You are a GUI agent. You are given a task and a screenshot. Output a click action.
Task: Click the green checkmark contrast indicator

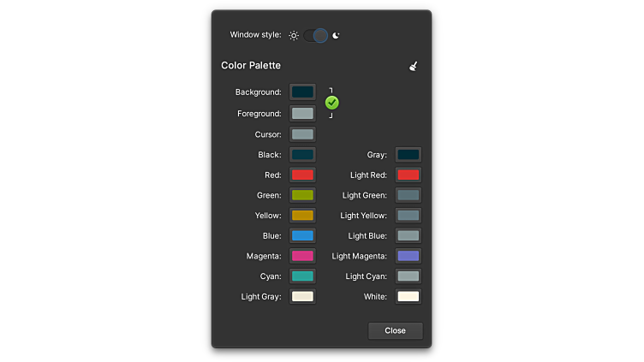tap(332, 103)
